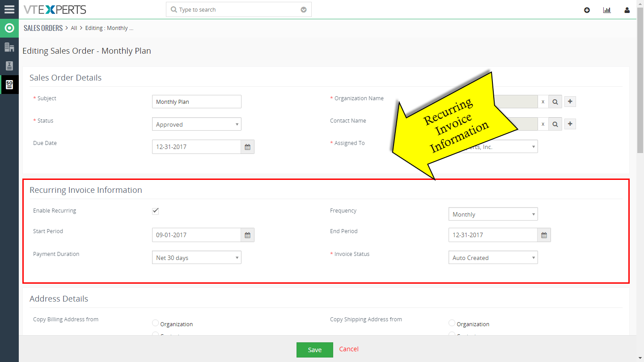Open the Due Date calendar icon
This screenshot has height=362, width=644.
(x=247, y=146)
